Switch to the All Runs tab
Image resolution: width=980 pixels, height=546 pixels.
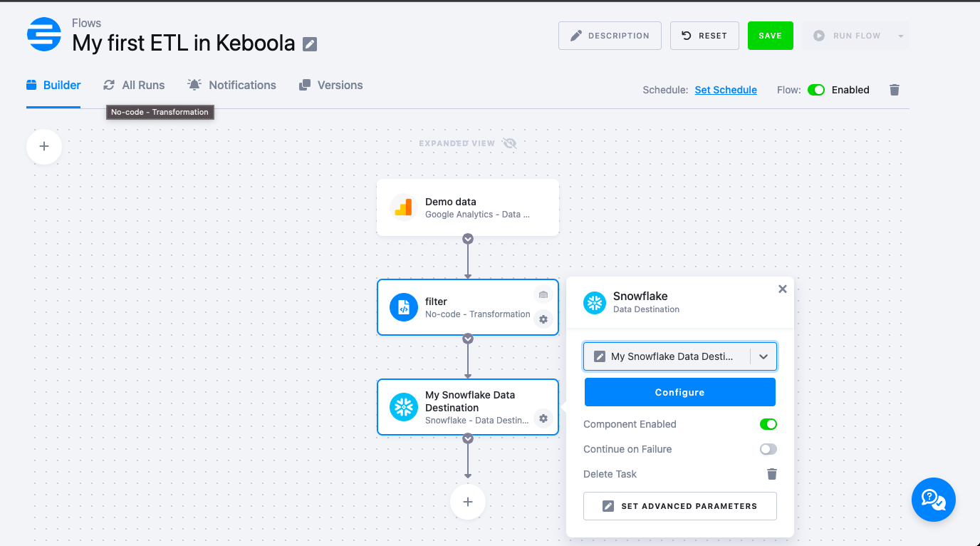[134, 85]
